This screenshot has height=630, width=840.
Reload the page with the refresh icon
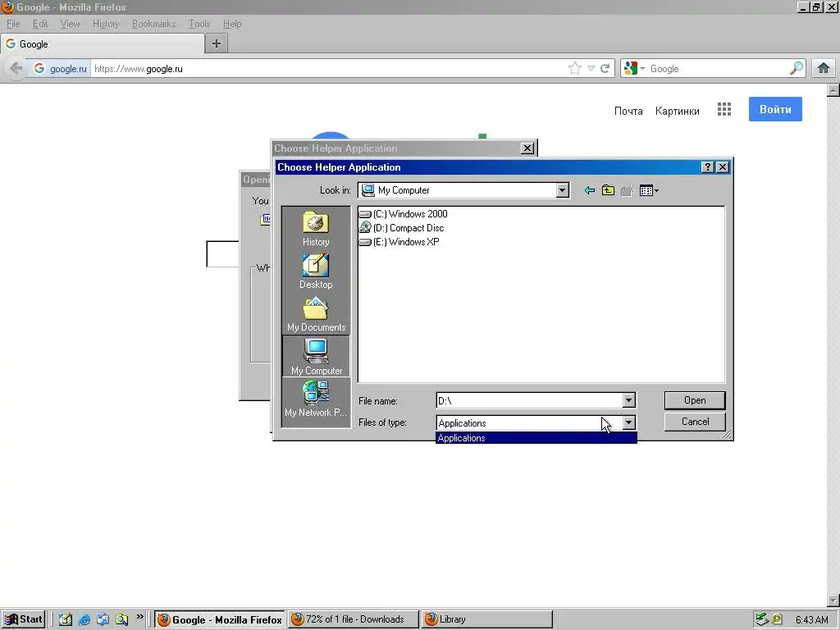coord(605,69)
